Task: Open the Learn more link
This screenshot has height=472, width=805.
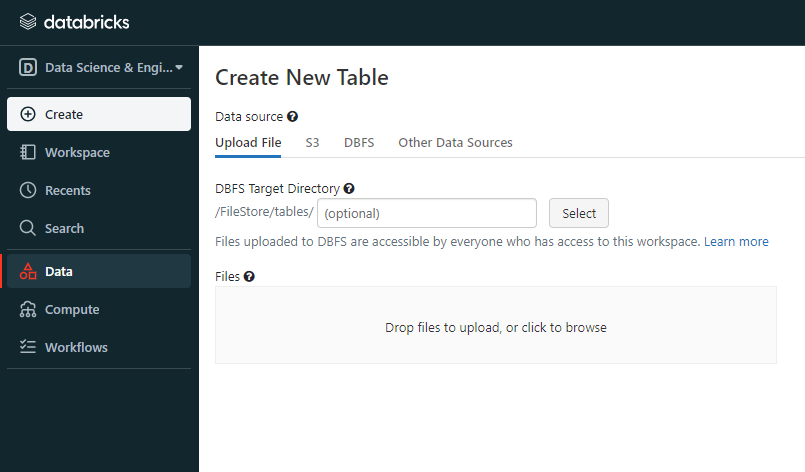Action: click(736, 241)
